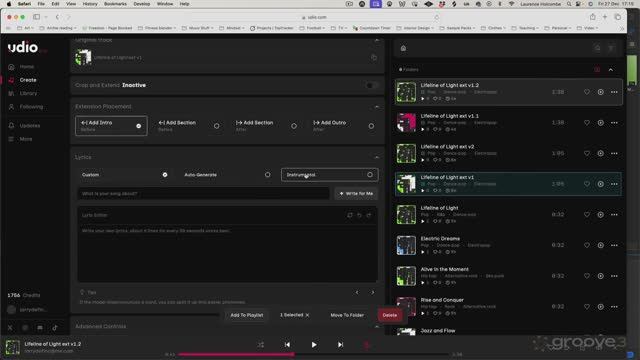The height and width of the screenshot is (360, 640).
Task: Click inside the lyric editor text area
Action: tap(227, 253)
